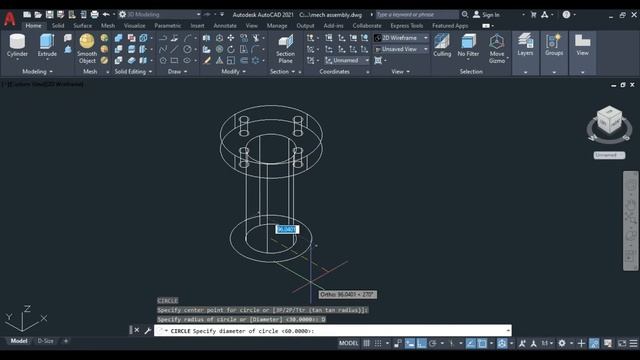Image resolution: width=640 pixels, height=360 pixels.
Task: Open the 3D Modeling workspace dropdown
Action: click(160, 15)
